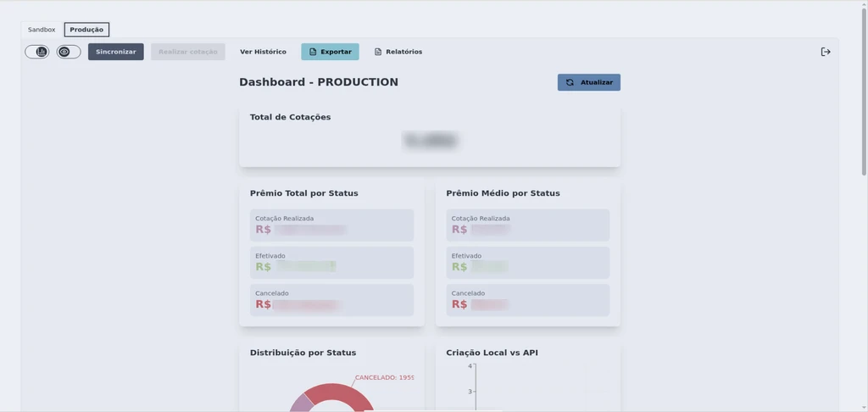Select the Produção tab
The height and width of the screenshot is (412, 868).
coord(86,30)
